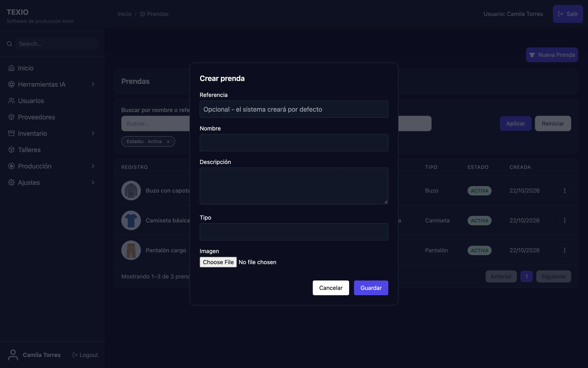The image size is (588, 368).
Task: Click the box icon beside Prendas breadcrumb
Action: coord(143,14)
